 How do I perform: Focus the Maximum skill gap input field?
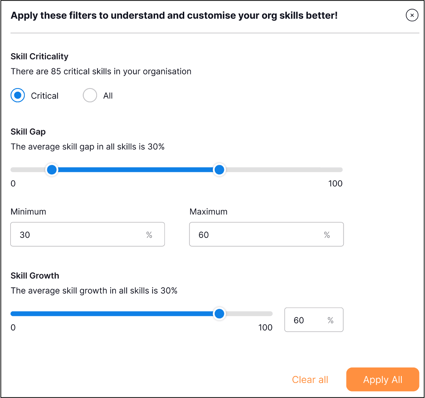tap(266, 235)
